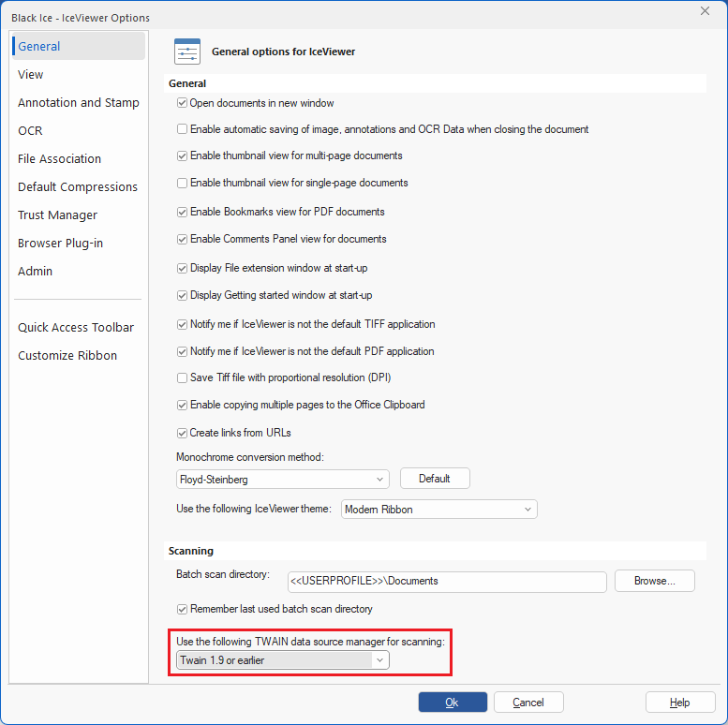This screenshot has width=728, height=725.
Task: Open the Monochrome conversion method dropdown
Action: tap(283, 479)
